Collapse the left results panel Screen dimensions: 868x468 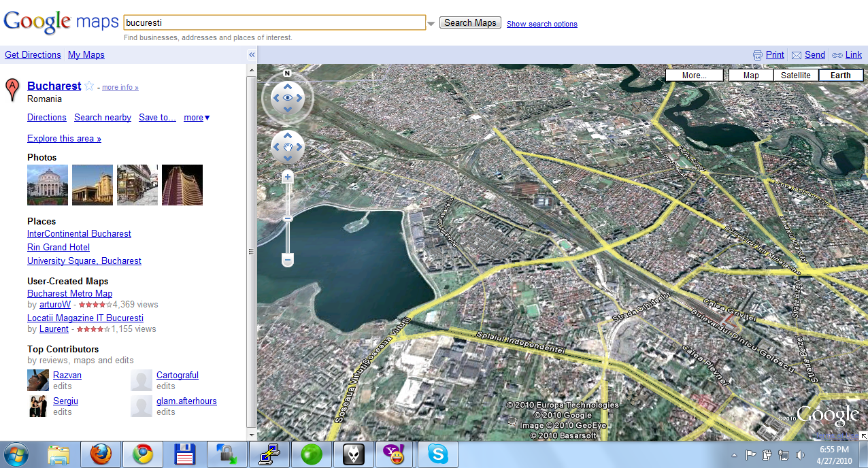click(x=252, y=54)
